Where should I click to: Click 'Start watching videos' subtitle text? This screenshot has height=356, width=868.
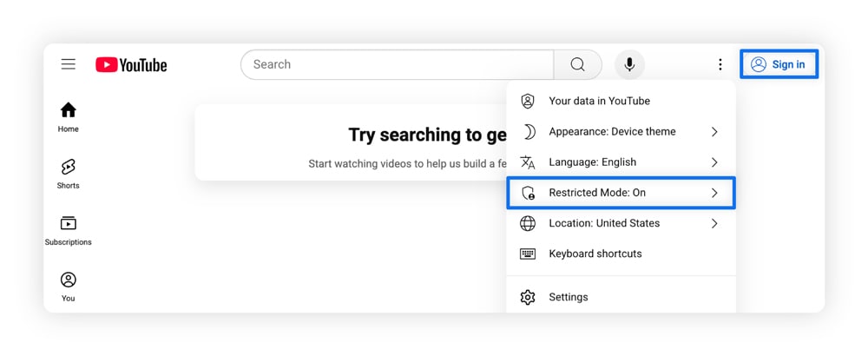(407, 164)
